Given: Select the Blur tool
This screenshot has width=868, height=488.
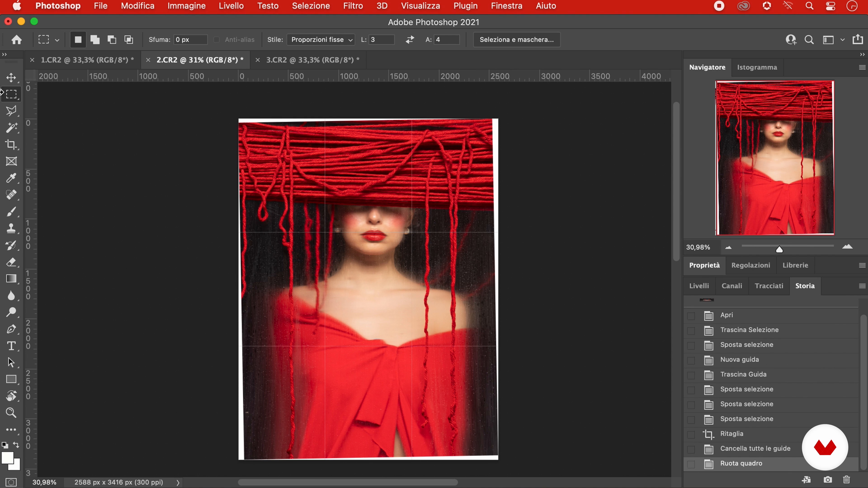Looking at the screenshot, I should [x=11, y=295].
